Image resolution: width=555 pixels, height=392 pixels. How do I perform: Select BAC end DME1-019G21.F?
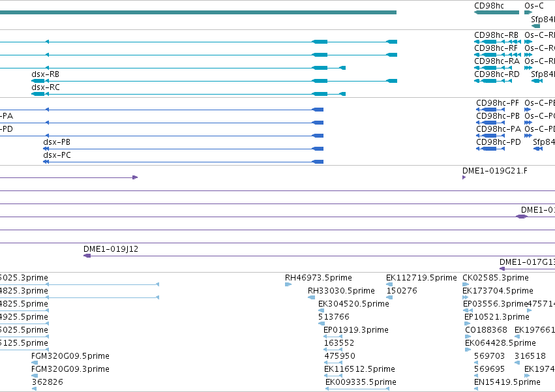495,171
